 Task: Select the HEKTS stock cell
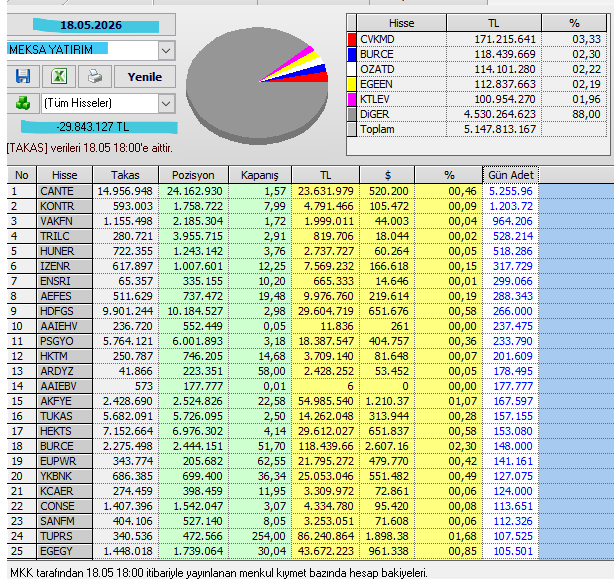tap(65, 431)
